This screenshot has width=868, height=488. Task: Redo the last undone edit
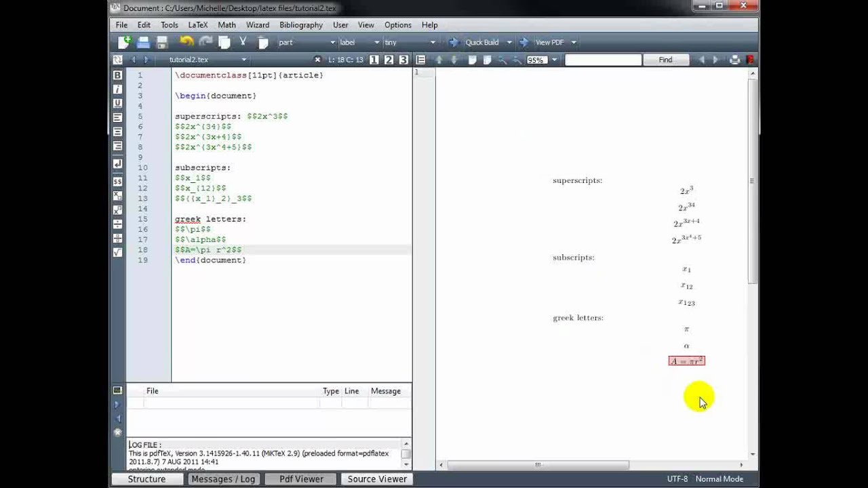(x=205, y=42)
